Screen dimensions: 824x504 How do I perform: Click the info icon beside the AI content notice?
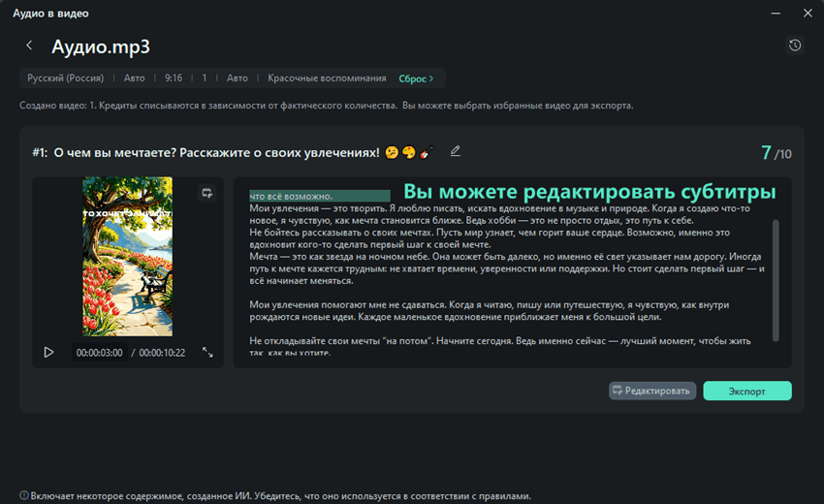click(x=23, y=495)
